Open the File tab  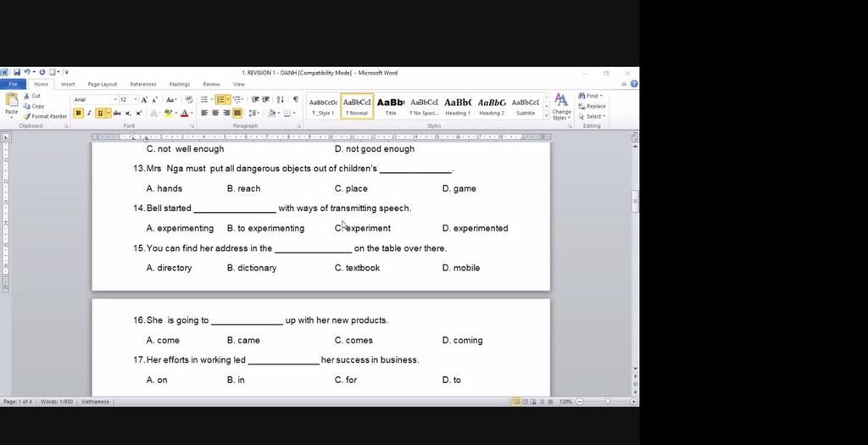tap(13, 84)
